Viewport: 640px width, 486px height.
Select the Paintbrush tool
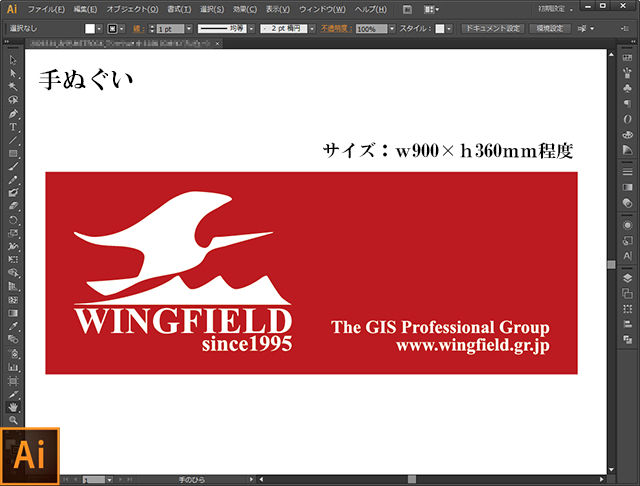[x=13, y=166]
